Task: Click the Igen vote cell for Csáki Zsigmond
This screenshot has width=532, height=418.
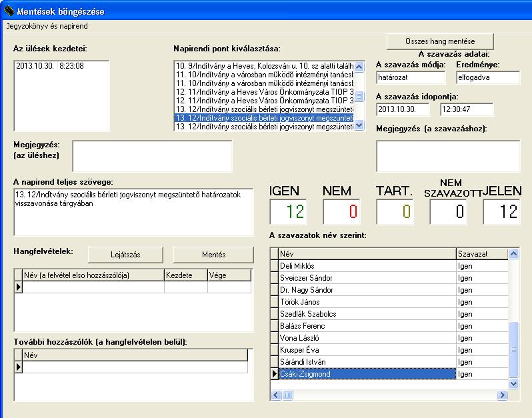Action: (482, 374)
